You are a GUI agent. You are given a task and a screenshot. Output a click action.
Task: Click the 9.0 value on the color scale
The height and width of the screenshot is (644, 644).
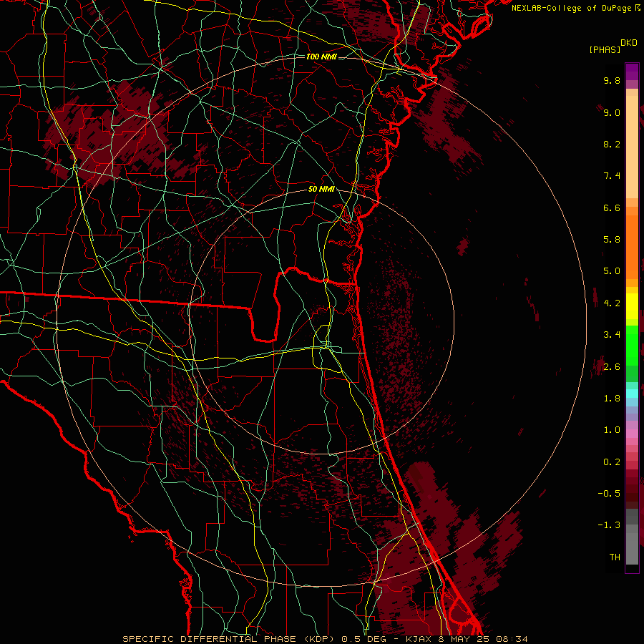(612, 112)
